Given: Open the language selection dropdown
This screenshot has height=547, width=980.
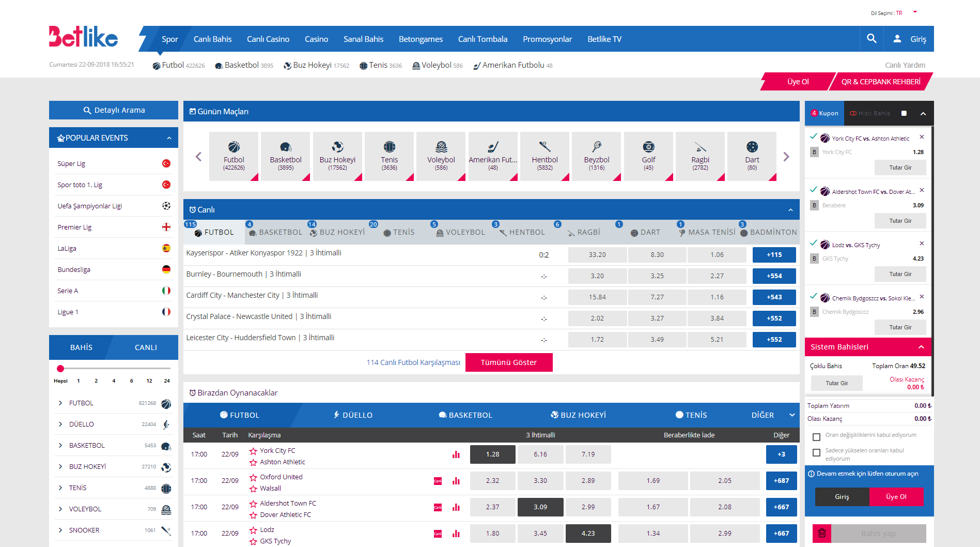Looking at the screenshot, I should [x=915, y=12].
